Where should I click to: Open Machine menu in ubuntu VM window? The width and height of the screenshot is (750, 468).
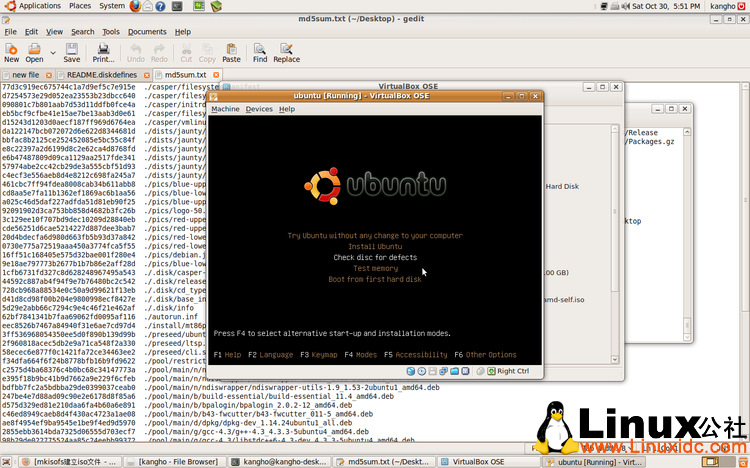coord(225,109)
